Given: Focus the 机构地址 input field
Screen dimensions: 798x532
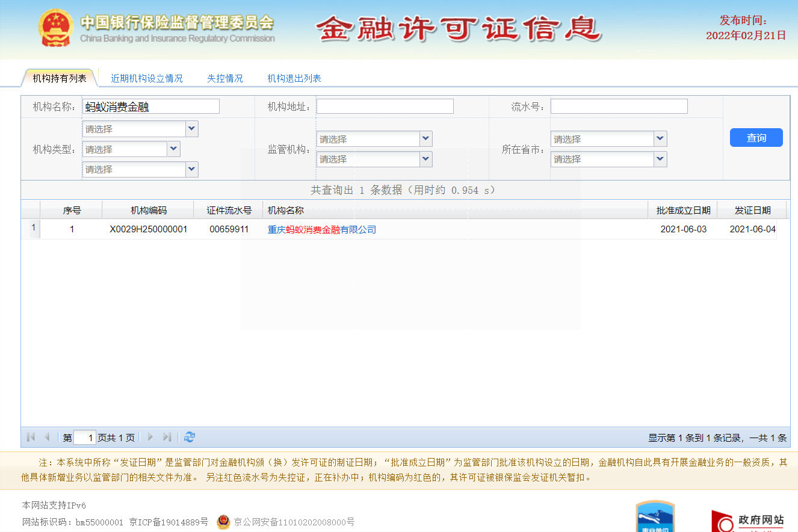Looking at the screenshot, I should point(385,107).
